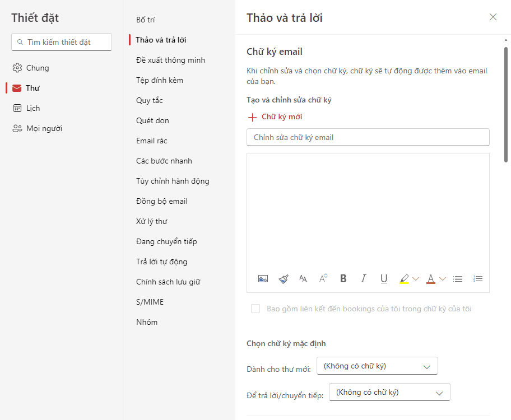Click Chữ ký mới link

pos(282,116)
